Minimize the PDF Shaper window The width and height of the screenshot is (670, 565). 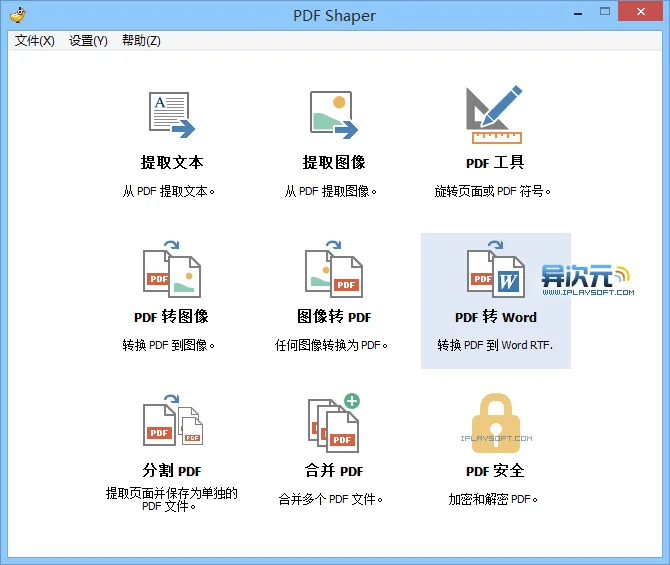click(x=578, y=13)
